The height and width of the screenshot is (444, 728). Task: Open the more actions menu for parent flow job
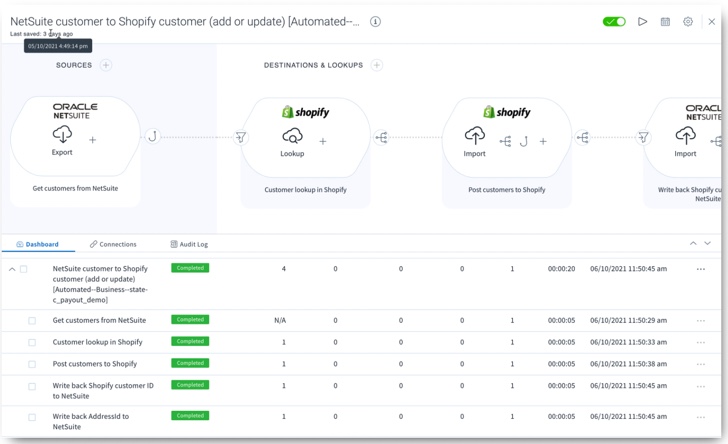point(701,269)
